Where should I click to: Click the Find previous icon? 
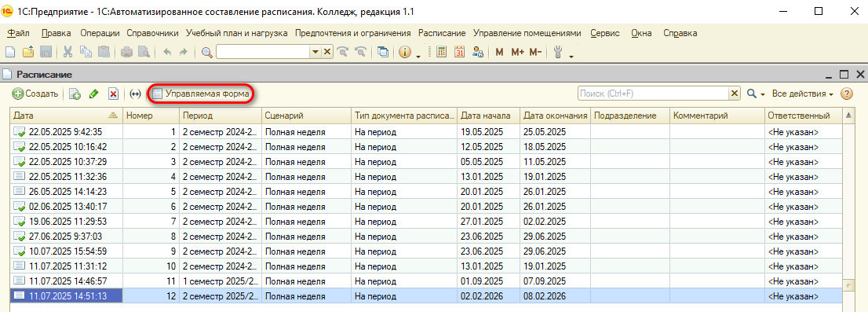[360, 52]
